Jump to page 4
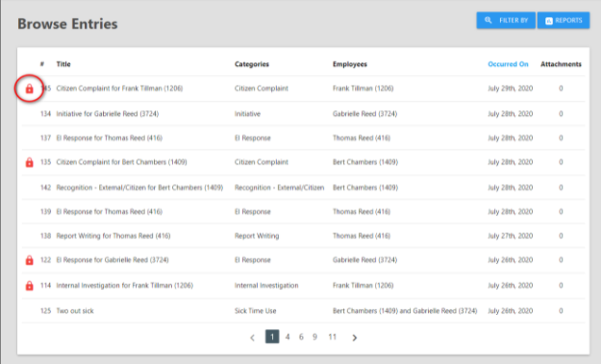 point(288,337)
